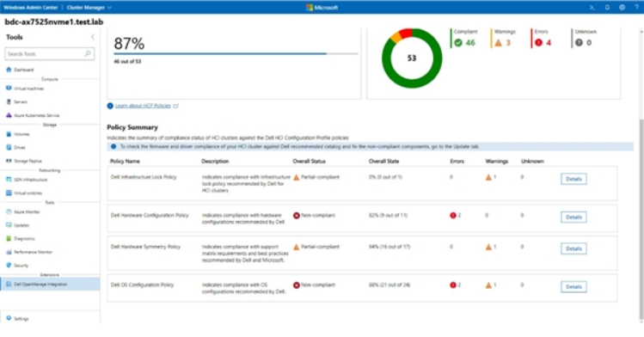Image resolution: width=644 pixels, height=337 pixels.
Task: Click the Warnings triangle icon in summary
Action: pos(498,43)
